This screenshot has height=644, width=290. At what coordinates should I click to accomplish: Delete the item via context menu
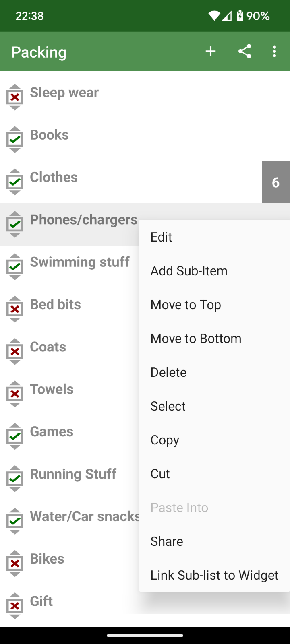(168, 372)
